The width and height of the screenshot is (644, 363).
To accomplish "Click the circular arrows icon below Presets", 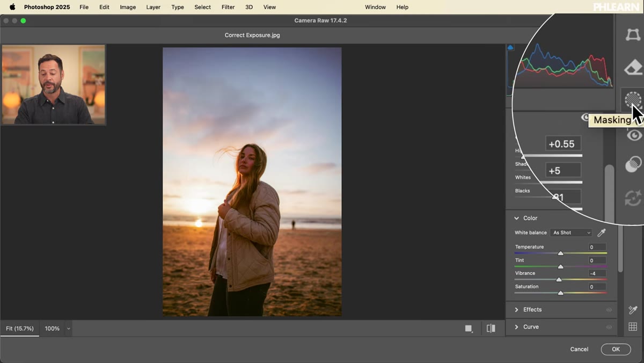I will pyautogui.click(x=634, y=198).
